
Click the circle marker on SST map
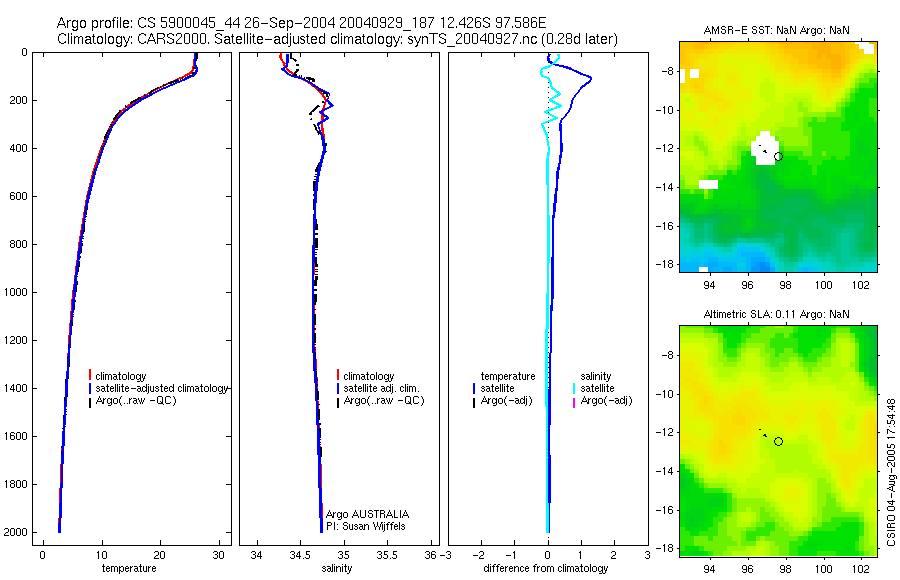(778, 156)
